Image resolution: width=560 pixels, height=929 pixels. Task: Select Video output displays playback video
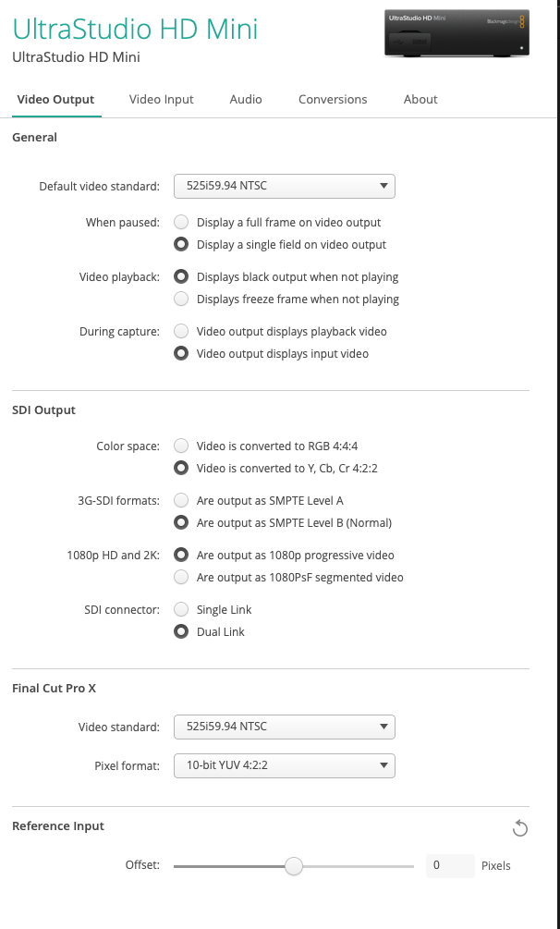181,331
